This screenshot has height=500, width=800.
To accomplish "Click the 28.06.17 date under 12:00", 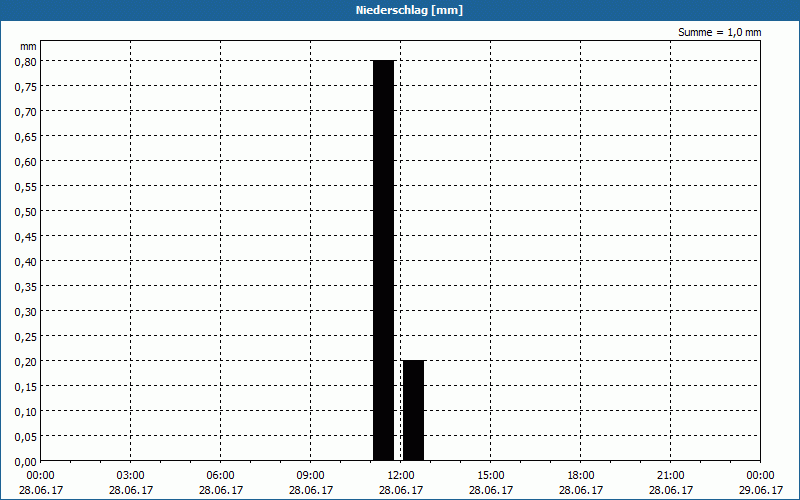I will (401, 490).
